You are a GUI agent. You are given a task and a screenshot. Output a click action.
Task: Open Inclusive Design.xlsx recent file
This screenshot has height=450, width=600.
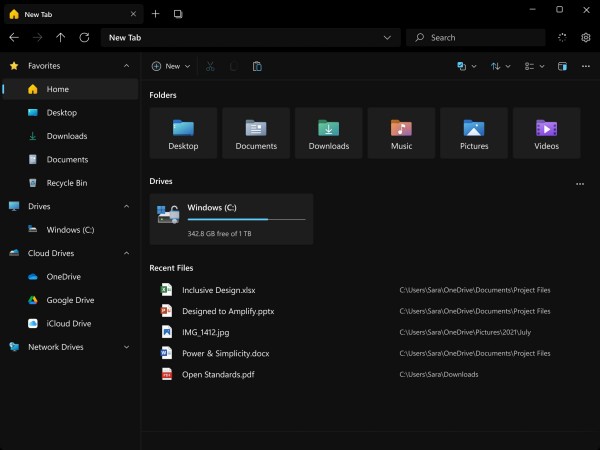click(x=218, y=290)
